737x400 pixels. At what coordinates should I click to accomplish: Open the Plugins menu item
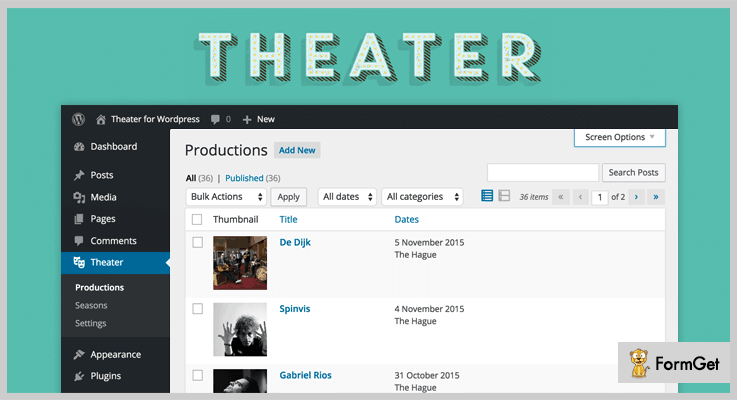point(115,376)
